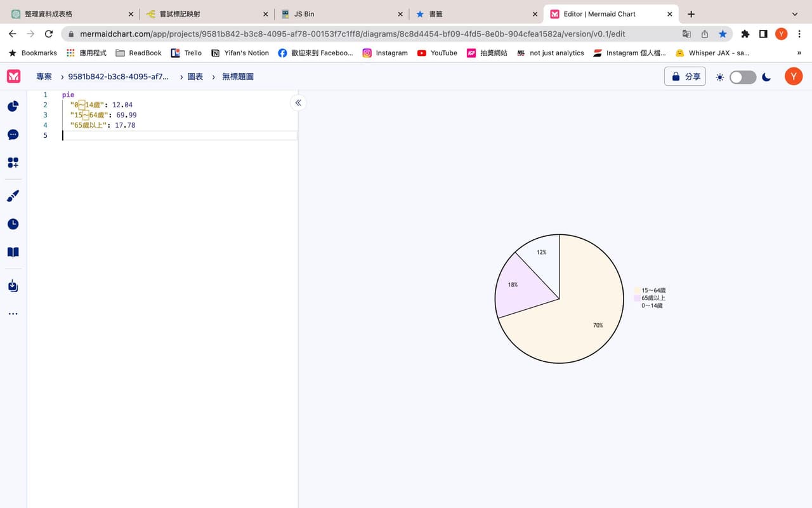Open Whisper JAX bookmark
812x508 pixels.
712,53
